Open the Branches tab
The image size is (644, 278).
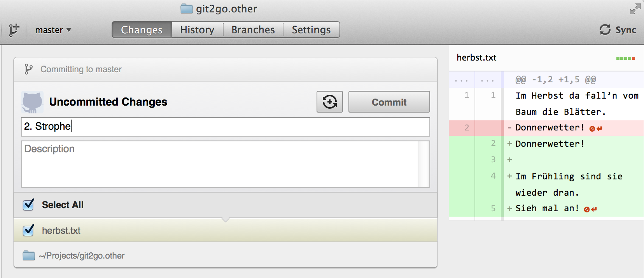pyautogui.click(x=253, y=30)
